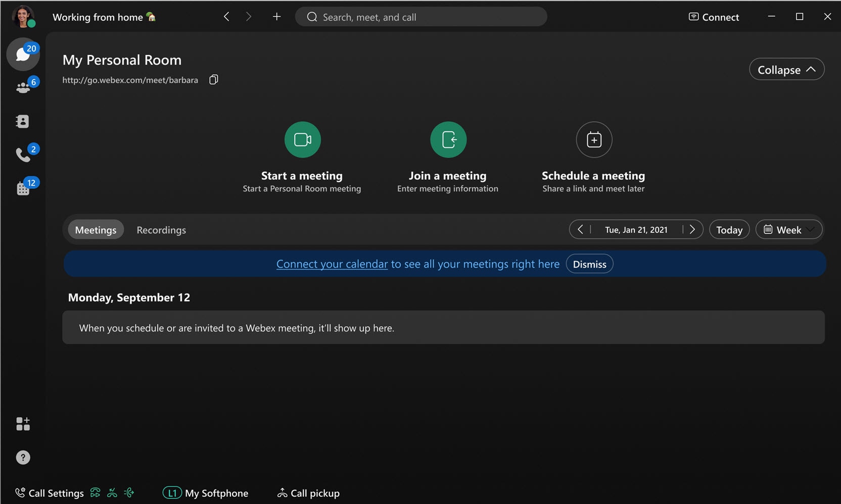Viewport: 841px width, 504px height.
Task: Select the Meetings tab
Action: coord(96,230)
